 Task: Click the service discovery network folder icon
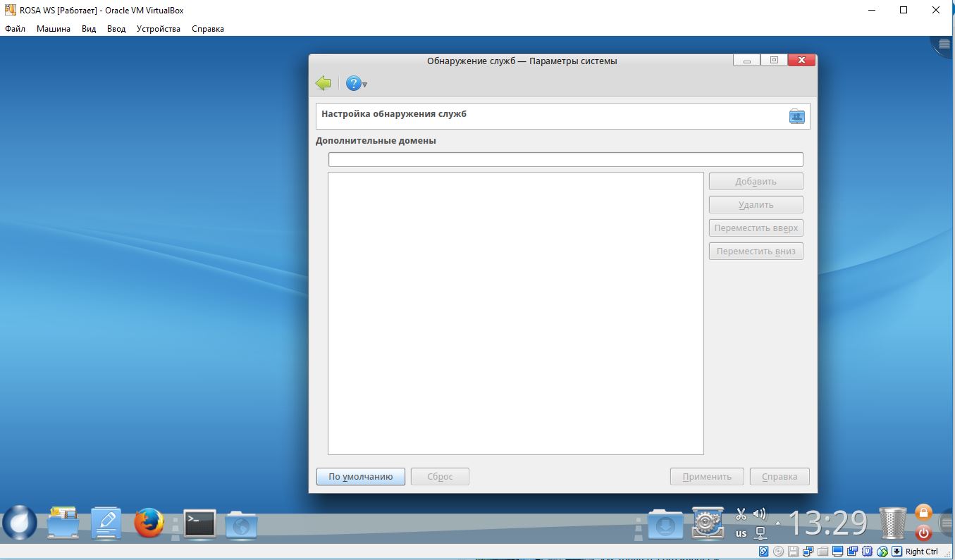pos(796,116)
